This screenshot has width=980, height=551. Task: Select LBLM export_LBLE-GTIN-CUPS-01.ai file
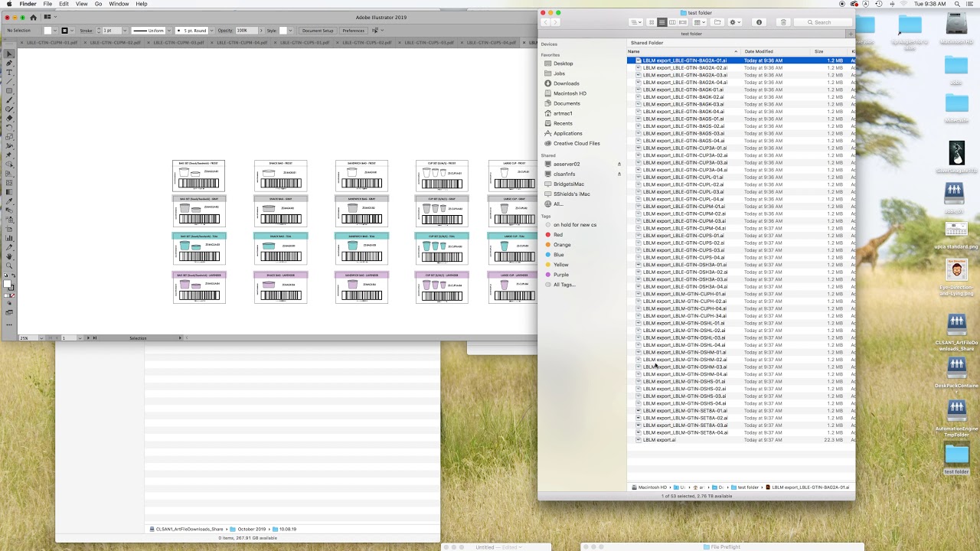[683, 236]
